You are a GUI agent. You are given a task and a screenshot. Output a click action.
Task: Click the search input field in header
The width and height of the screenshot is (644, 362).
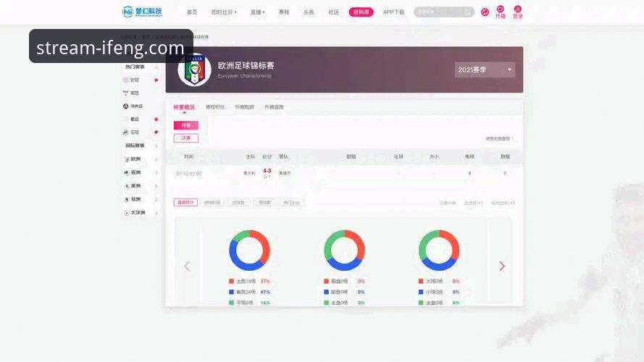(x=438, y=12)
